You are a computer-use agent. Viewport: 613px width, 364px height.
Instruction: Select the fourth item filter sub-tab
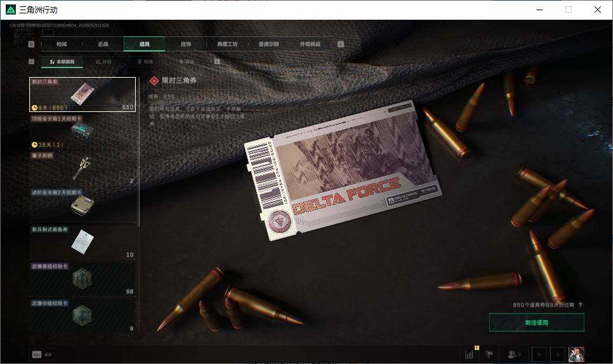[187, 62]
